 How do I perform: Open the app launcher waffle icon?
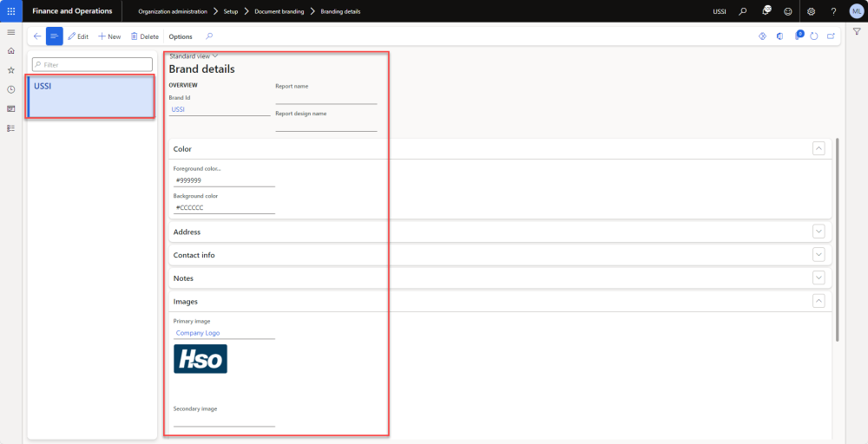click(11, 11)
